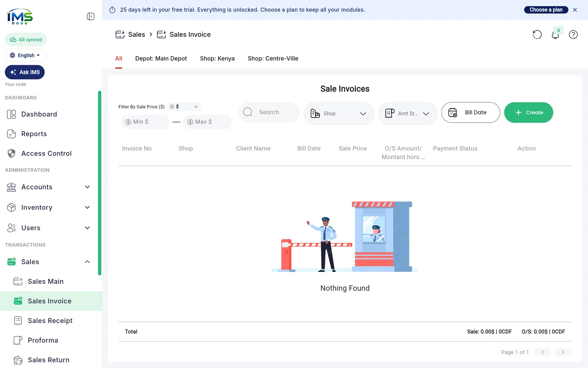Click the Max $ price field
This screenshot has height=368, width=588.
coord(207,122)
